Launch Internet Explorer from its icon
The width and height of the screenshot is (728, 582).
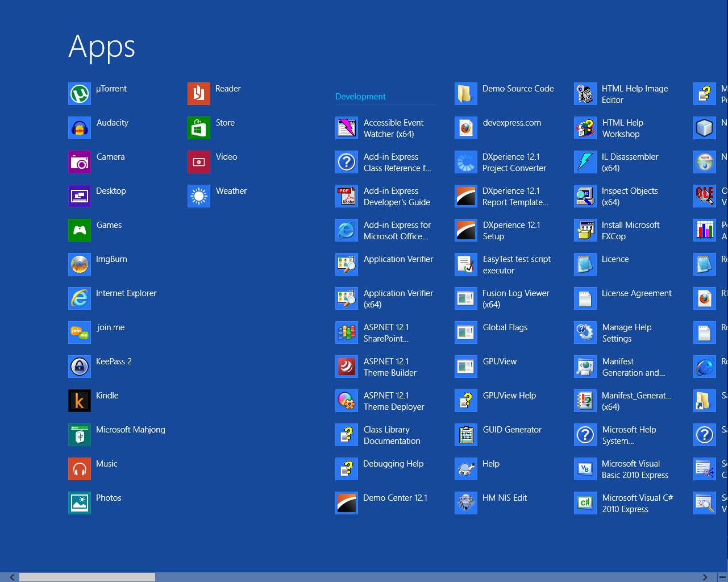pos(80,298)
